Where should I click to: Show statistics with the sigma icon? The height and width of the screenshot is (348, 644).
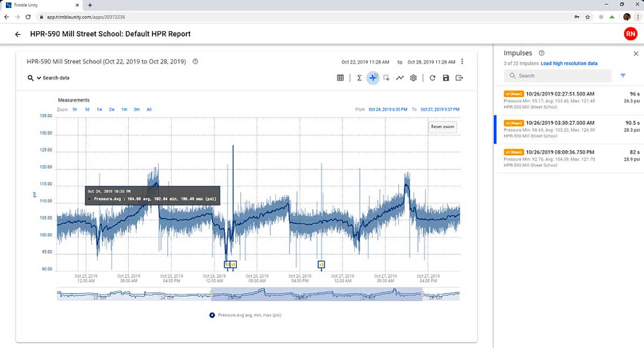click(x=360, y=78)
